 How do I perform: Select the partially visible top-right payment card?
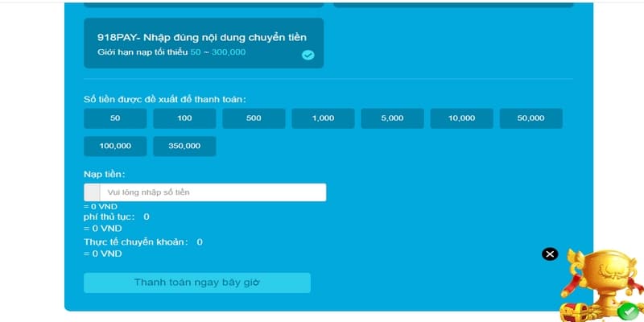coord(452,3)
